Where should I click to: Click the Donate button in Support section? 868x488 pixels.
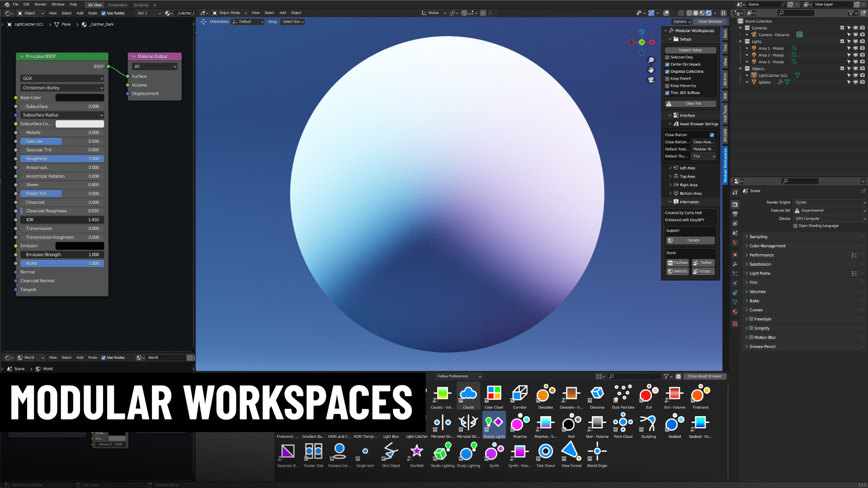[x=690, y=240]
